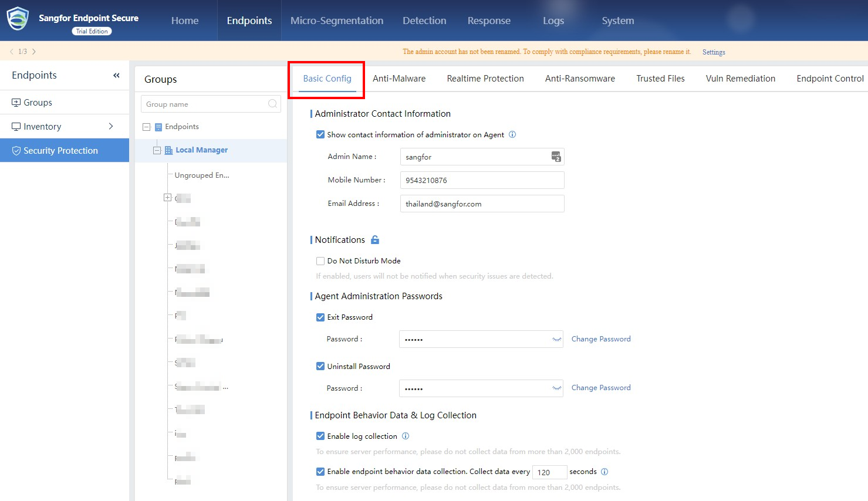Click Change Password for Exit Password
The width and height of the screenshot is (868, 501).
point(601,339)
